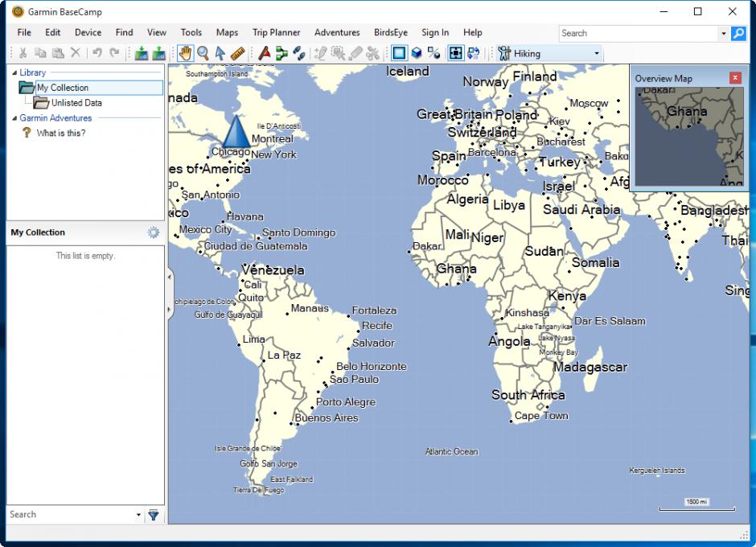Open the Hiking activity profile dropdown
756x547 pixels.
[x=549, y=53]
